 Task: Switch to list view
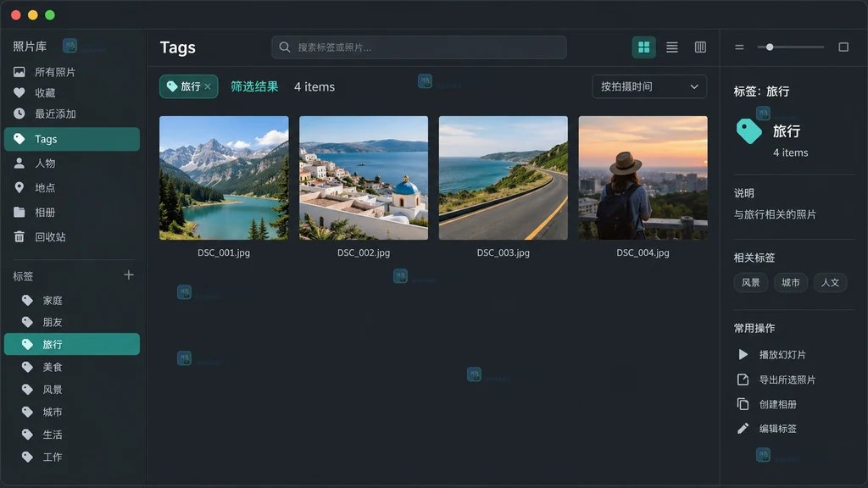click(x=672, y=47)
